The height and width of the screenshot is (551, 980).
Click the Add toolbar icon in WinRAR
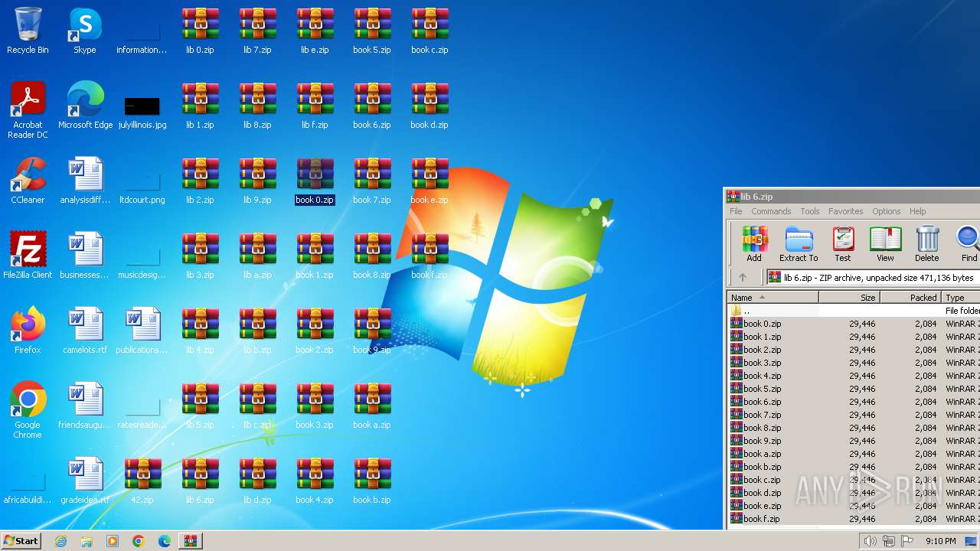point(754,244)
